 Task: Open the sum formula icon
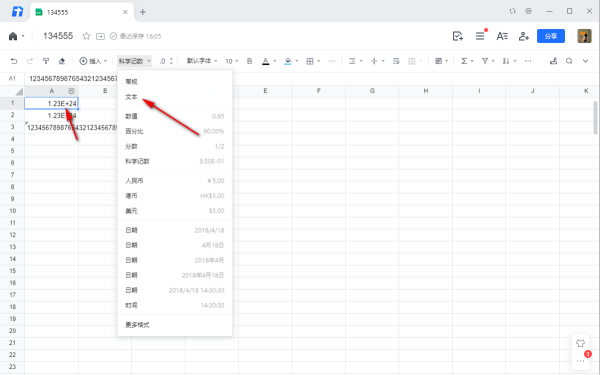pos(464,61)
